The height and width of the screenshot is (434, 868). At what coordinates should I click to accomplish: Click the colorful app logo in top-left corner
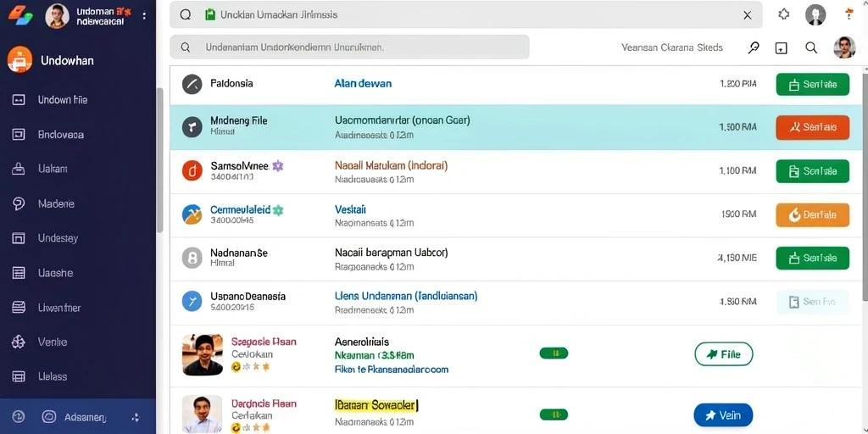(x=20, y=14)
